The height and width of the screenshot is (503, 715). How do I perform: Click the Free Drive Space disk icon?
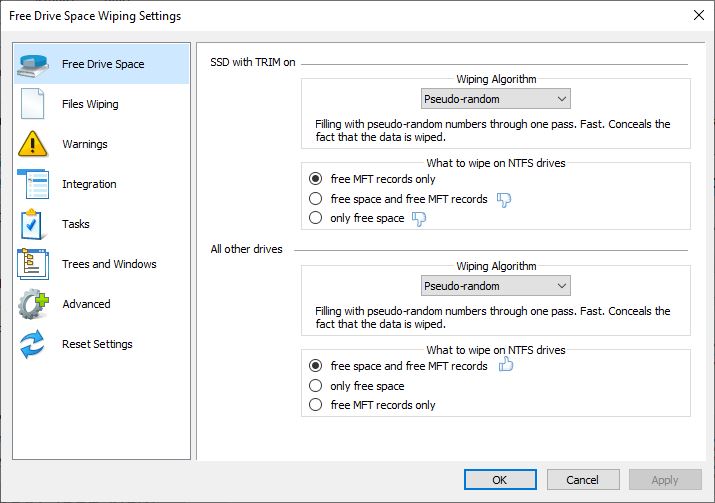click(x=33, y=65)
